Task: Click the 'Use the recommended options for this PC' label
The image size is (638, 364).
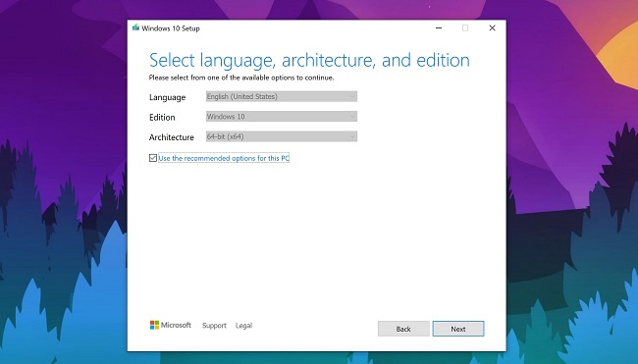Action: pos(224,158)
